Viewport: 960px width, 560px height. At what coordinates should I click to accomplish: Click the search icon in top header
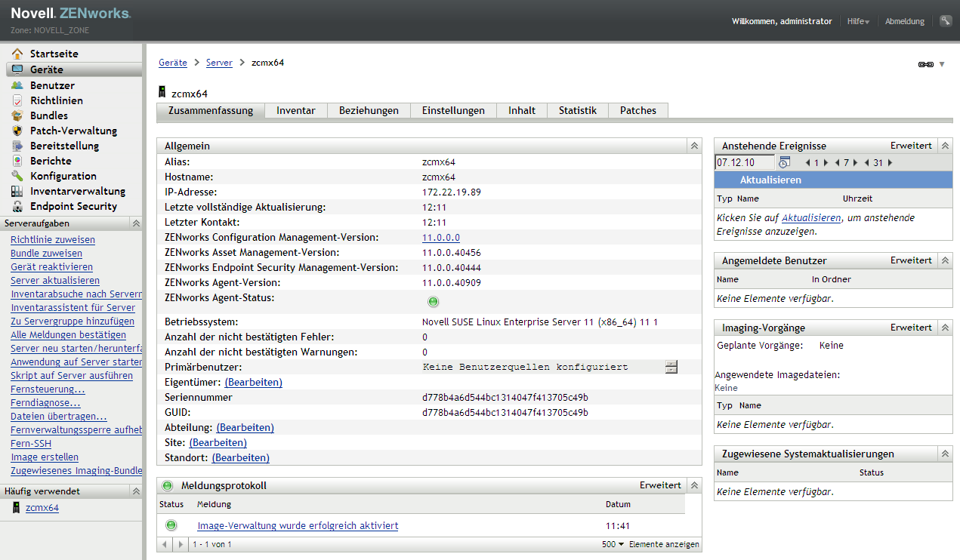(945, 21)
